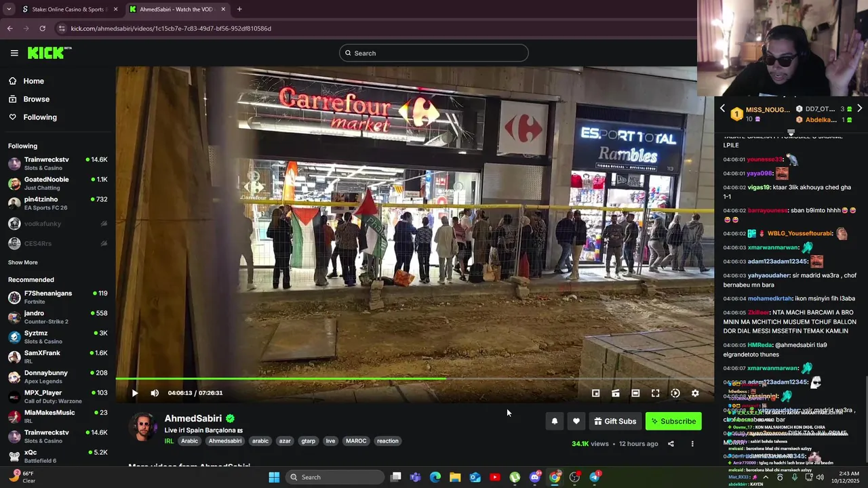Screen dimensions: 868x488
Task: Open Donnaybunny recommended channel
Action: coord(58,377)
